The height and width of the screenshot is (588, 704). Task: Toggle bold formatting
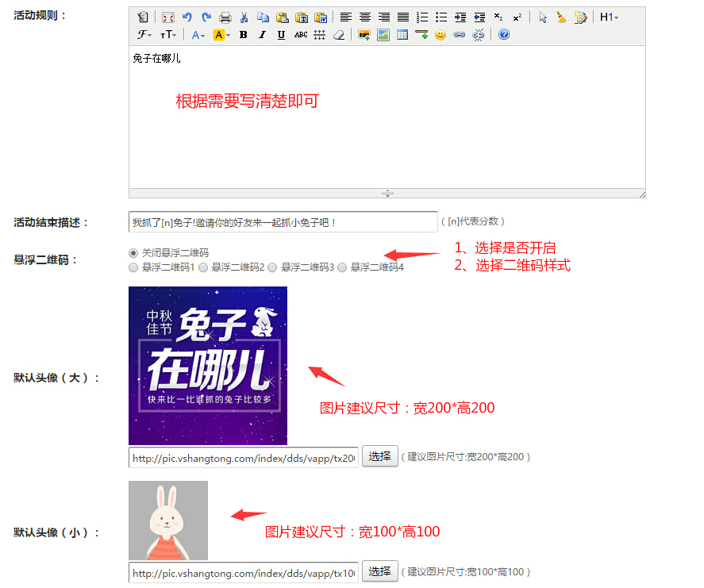(243, 35)
